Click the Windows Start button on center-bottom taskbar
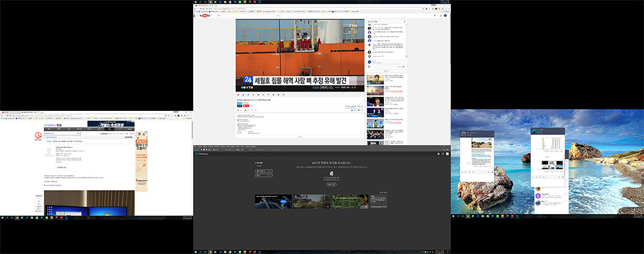Image resolution: width=644 pixels, height=254 pixels. 196,251
